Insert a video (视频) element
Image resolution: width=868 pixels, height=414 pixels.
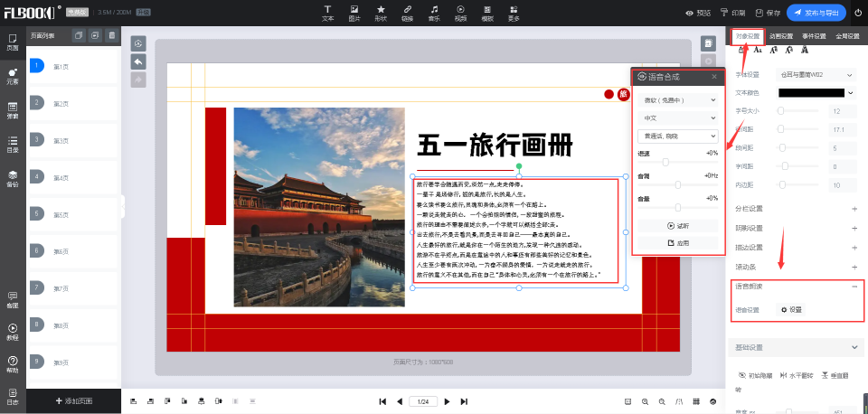pyautogui.click(x=460, y=13)
